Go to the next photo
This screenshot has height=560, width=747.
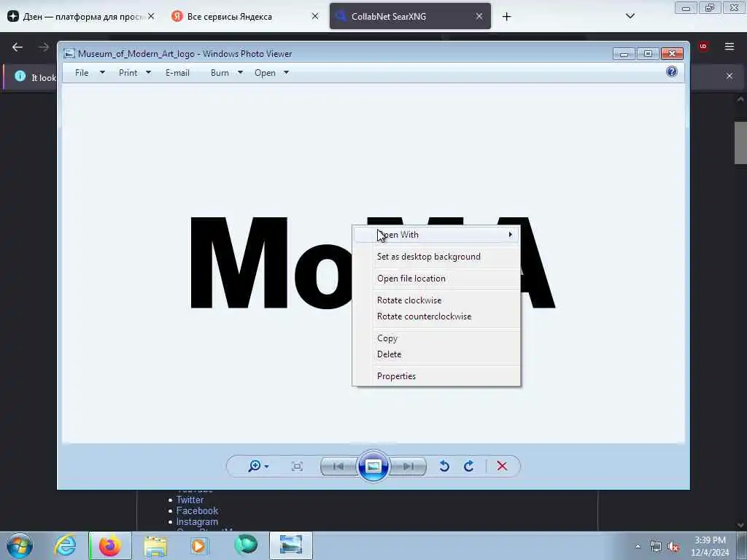(x=408, y=466)
